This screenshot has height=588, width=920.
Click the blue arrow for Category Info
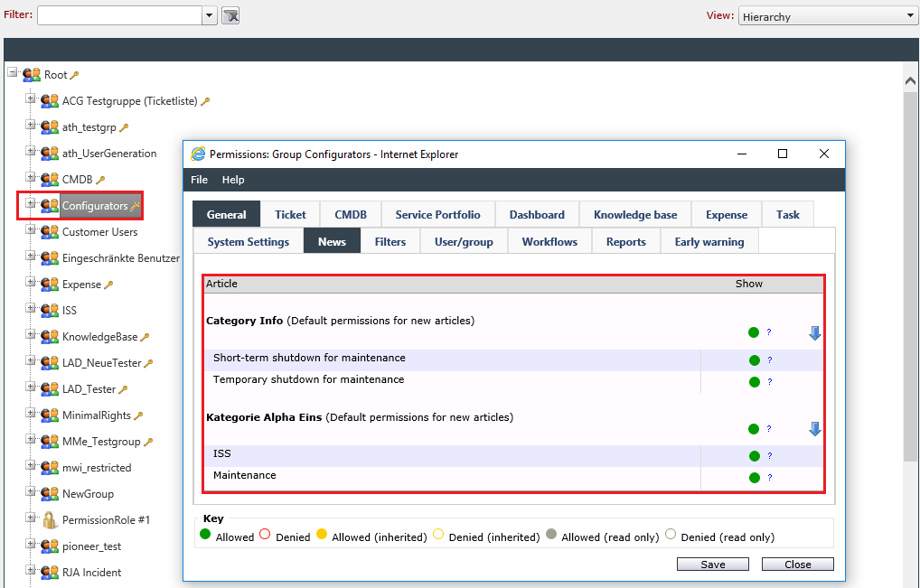(x=814, y=333)
